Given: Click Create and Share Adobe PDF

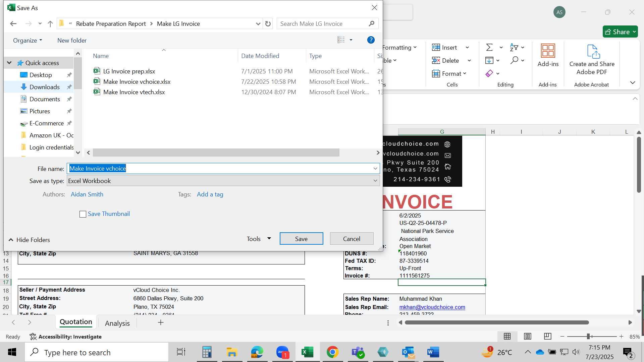Looking at the screenshot, I should pyautogui.click(x=592, y=60).
